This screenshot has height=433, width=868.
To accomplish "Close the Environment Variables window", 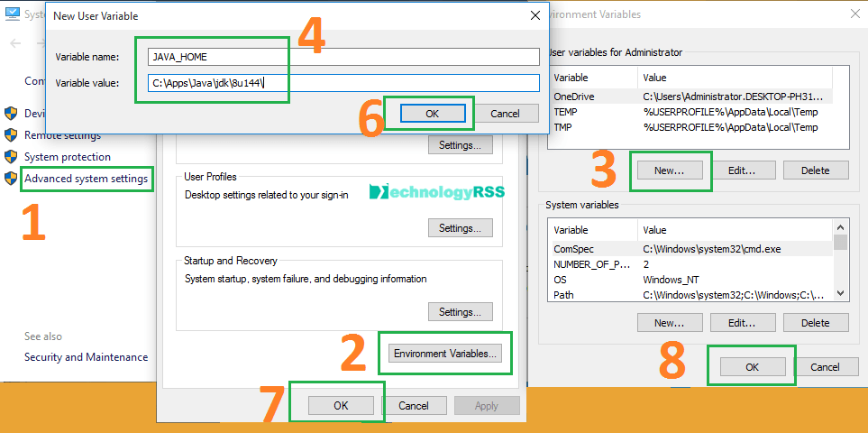I will tap(853, 14).
